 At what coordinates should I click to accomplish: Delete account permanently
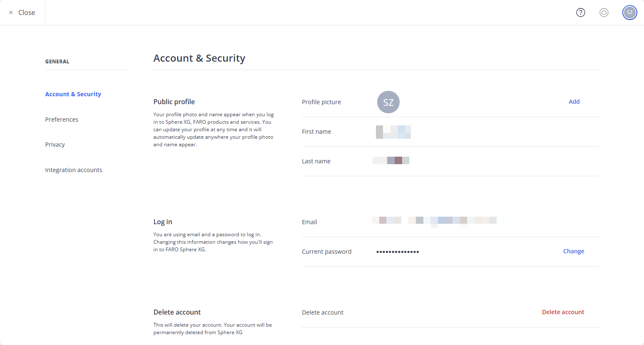[563, 312]
